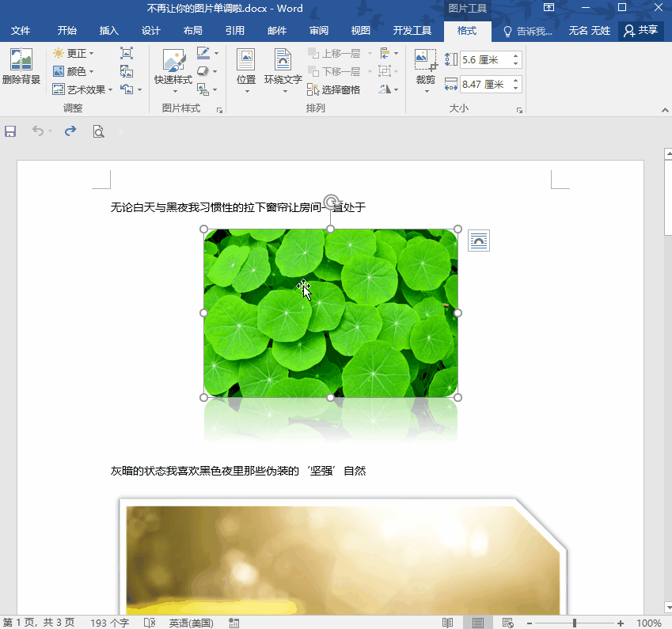Click the Picture Border icon
The width and height of the screenshot is (672, 629).
pyautogui.click(x=203, y=53)
